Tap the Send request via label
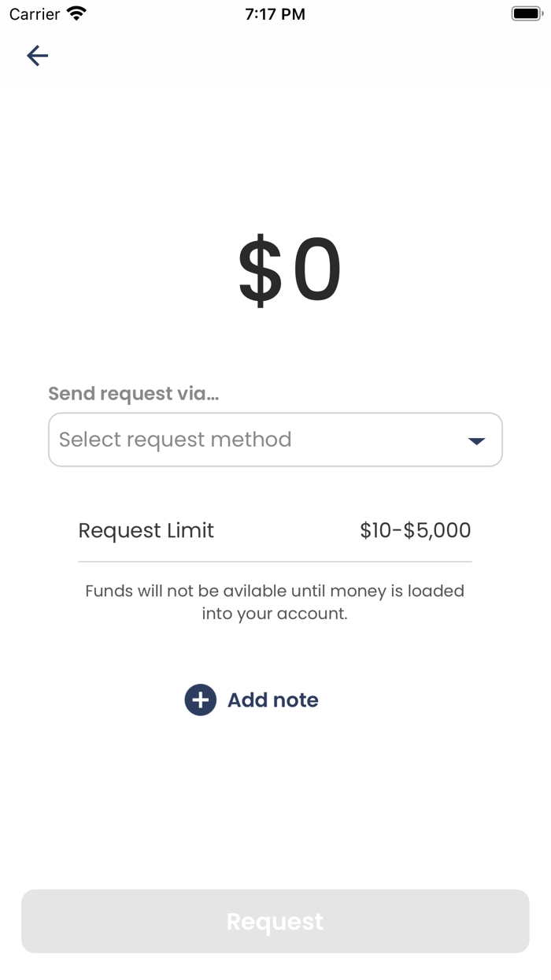Screen dimensions: 551x980 tap(134, 393)
